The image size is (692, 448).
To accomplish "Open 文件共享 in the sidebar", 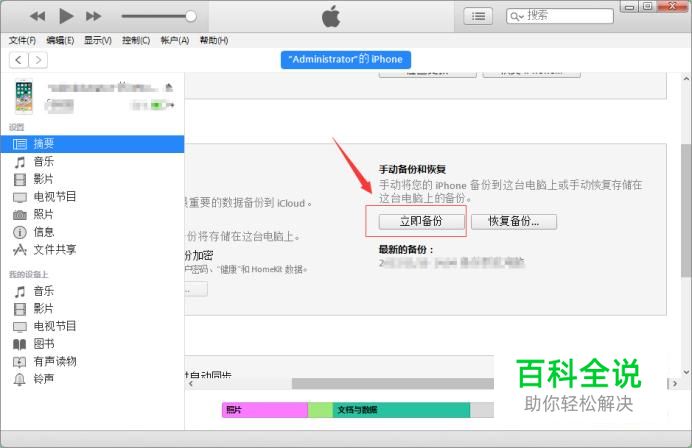I will click(x=92, y=250).
